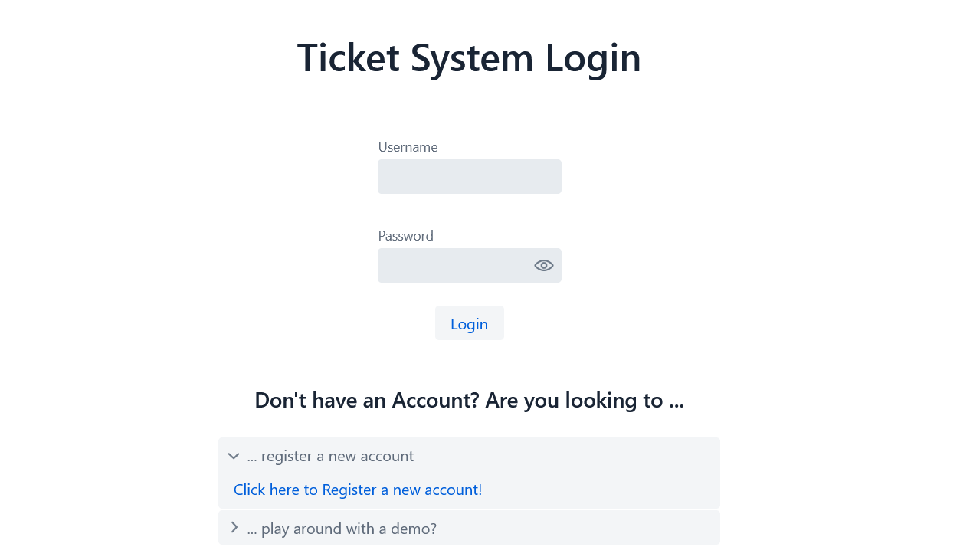Viewport: 960px width, 560px height.
Task: Click the Username label text
Action: 408,147
